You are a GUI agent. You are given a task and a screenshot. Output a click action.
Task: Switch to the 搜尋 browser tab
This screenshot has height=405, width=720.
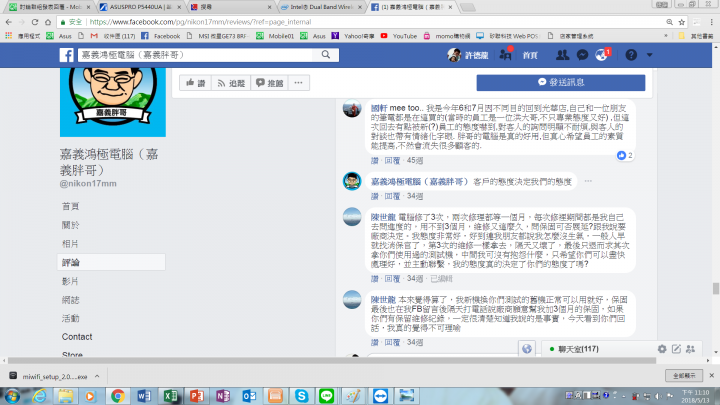231,7
